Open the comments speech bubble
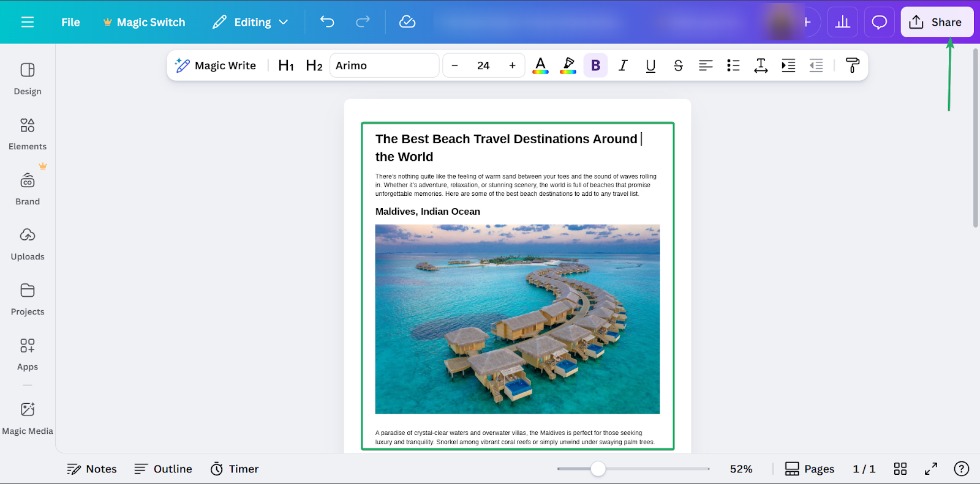Screen dimensions: 980x484 coord(880,22)
